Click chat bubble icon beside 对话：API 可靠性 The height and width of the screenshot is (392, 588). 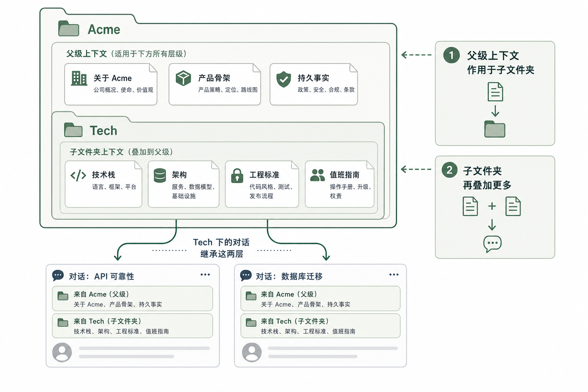coord(58,275)
